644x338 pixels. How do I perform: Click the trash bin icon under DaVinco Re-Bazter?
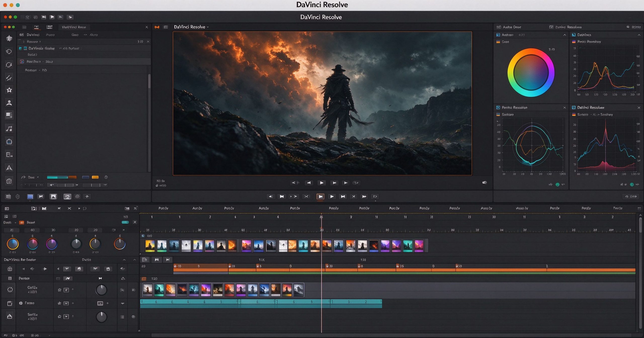(x=10, y=269)
